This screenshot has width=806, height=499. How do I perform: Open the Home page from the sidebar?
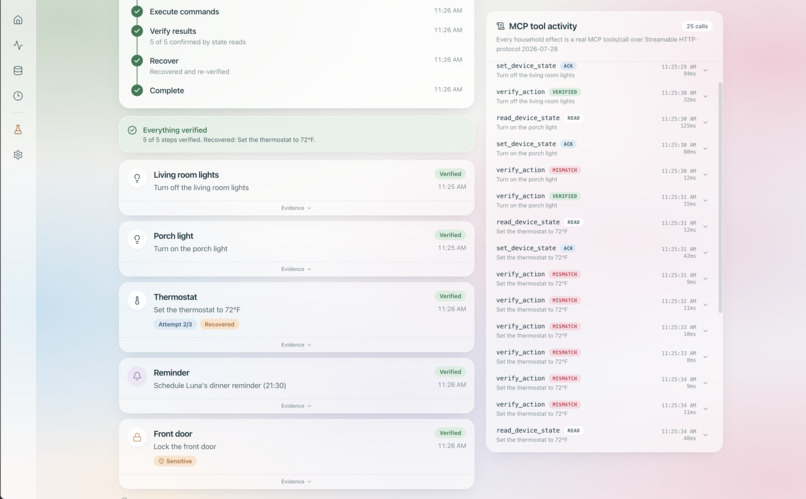click(18, 20)
